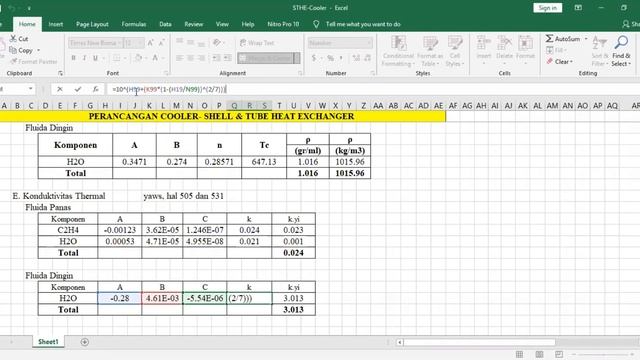Click the Font Color A button

[x=155, y=58]
